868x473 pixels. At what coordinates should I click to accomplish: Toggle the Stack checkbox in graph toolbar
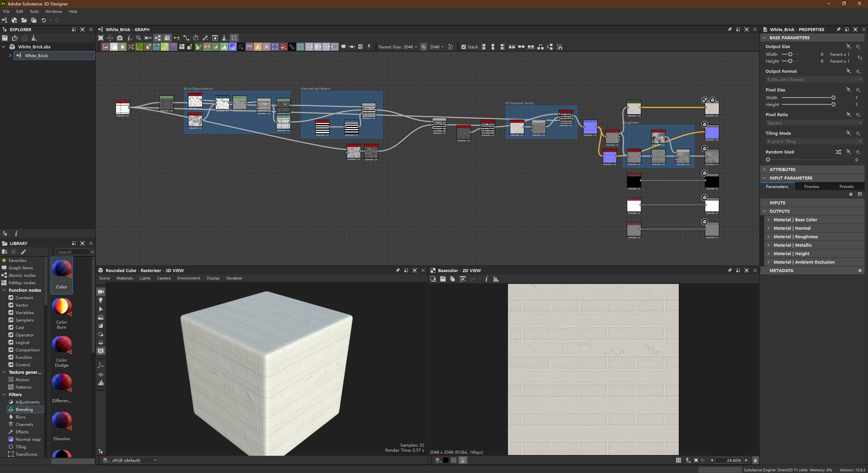tap(464, 47)
